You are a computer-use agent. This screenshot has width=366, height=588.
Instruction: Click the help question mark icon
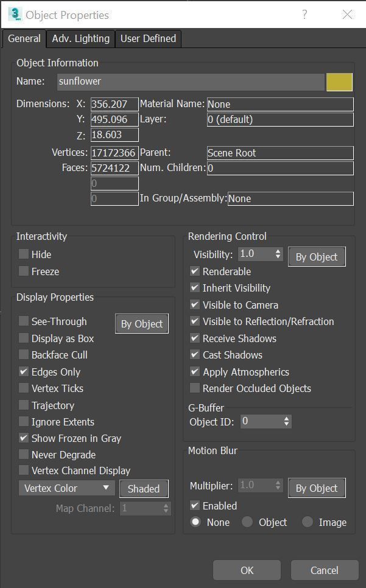(x=304, y=15)
